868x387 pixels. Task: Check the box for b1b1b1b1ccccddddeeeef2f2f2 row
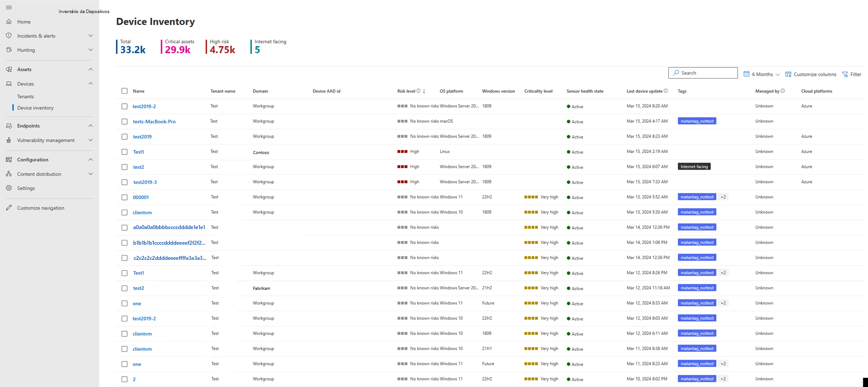pos(125,243)
